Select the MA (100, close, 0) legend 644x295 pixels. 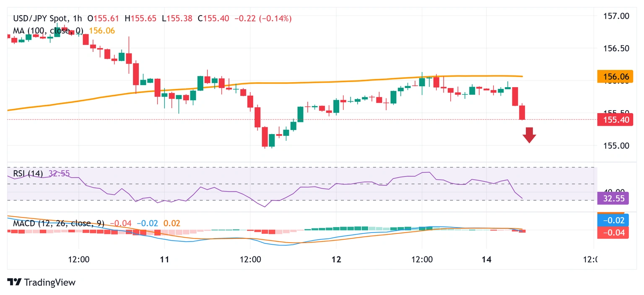48,31
